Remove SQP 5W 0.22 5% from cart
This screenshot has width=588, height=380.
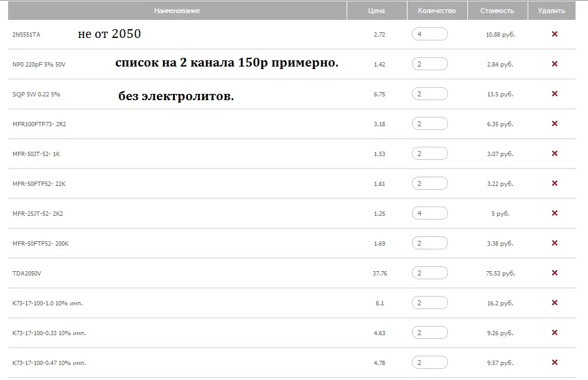point(554,94)
